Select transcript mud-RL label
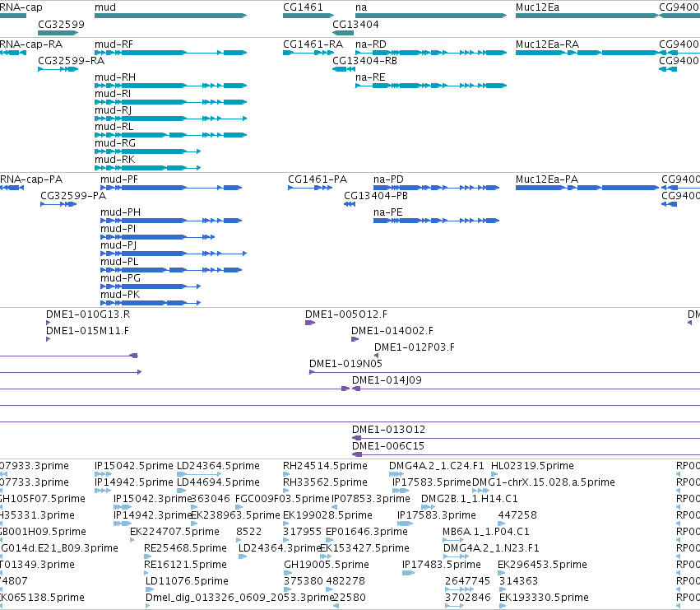The height and width of the screenshot is (610, 700). pos(114,127)
